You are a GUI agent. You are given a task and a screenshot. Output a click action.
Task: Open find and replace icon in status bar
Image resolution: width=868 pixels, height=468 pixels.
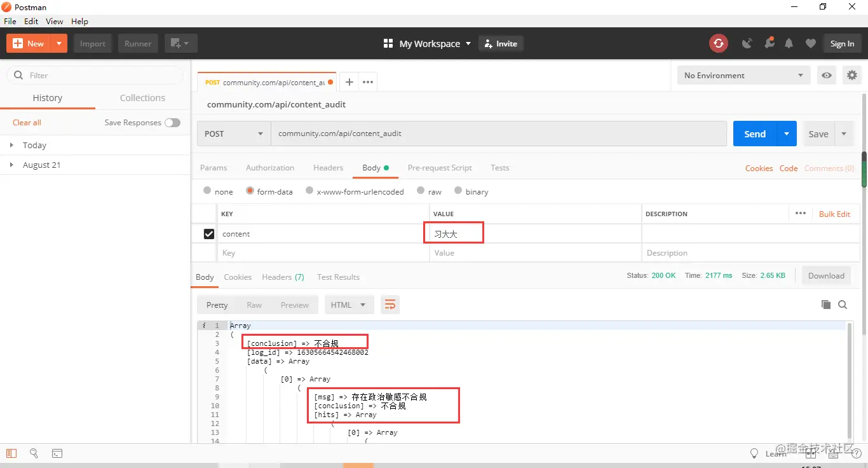click(34, 453)
